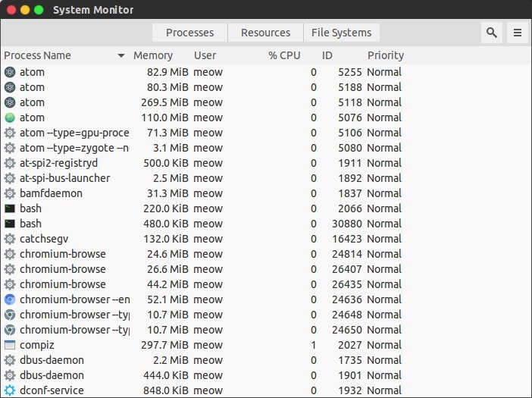The height and width of the screenshot is (398, 532).
Task: Click the atom icon for process 5118
Action: [10, 102]
